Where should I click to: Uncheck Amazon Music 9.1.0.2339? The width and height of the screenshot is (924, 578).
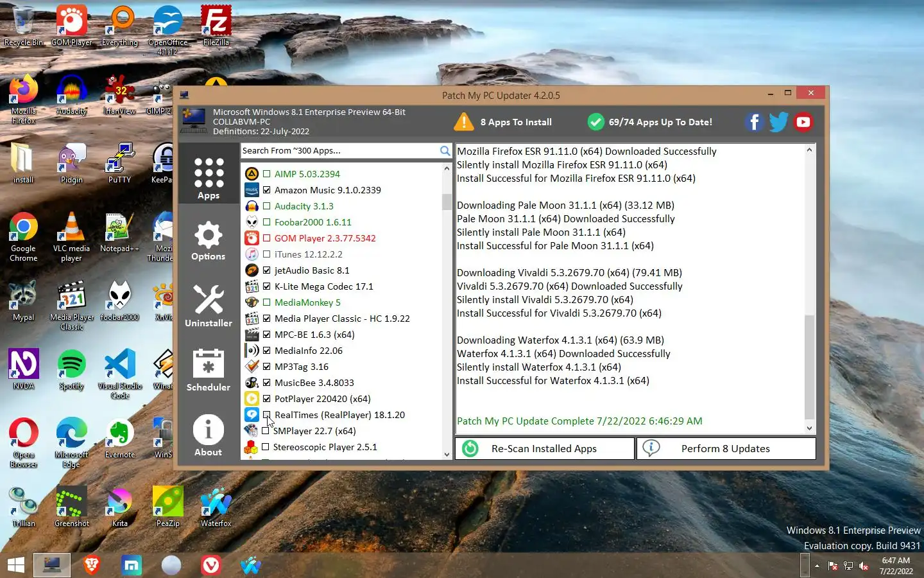pos(266,190)
